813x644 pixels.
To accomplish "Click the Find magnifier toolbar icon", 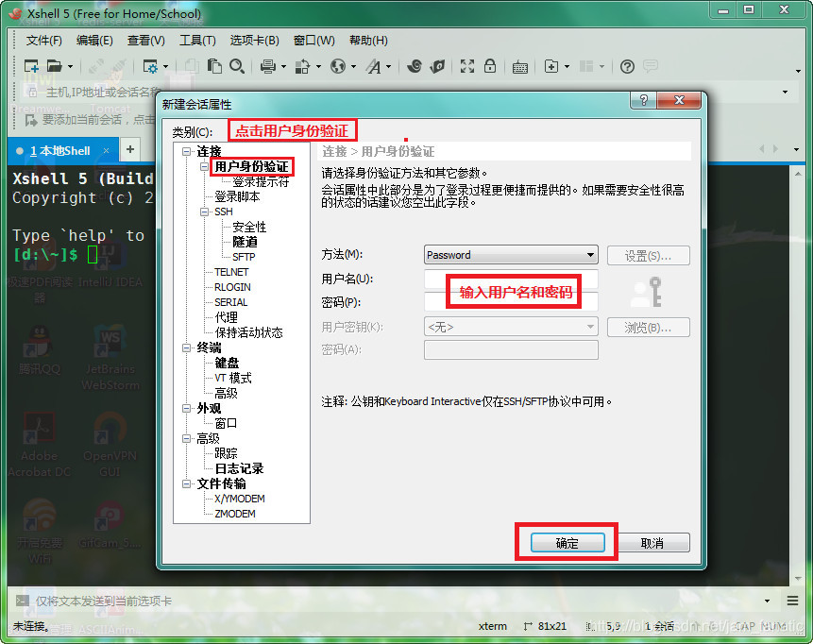I will click(237, 66).
